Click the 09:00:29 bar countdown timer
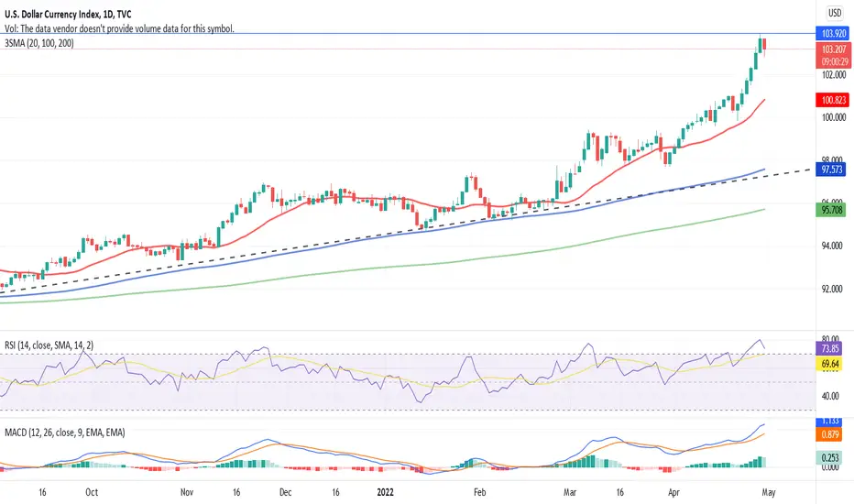The width and height of the screenshot is (854, 504). click(833, 61)
